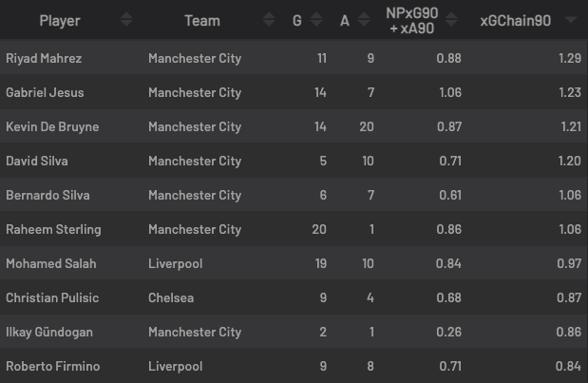Open Liverpool team in Salah's row
Screen dimensions: 588x383
pyautogui.click(x=175, y=263)
